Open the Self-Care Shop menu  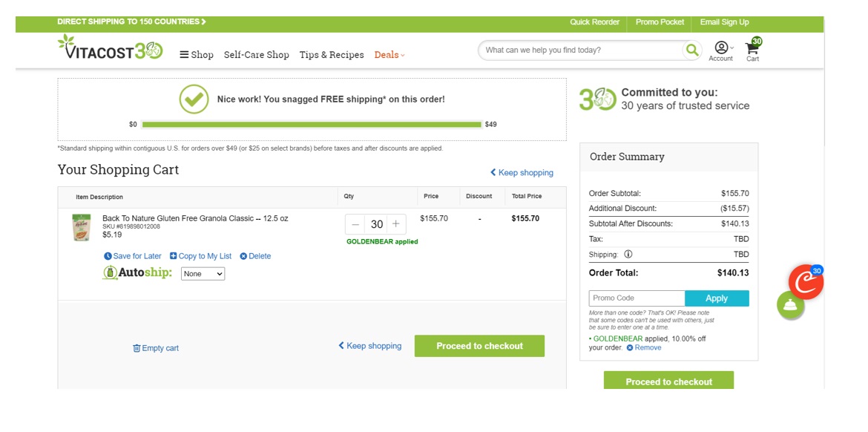click(256, 55)
